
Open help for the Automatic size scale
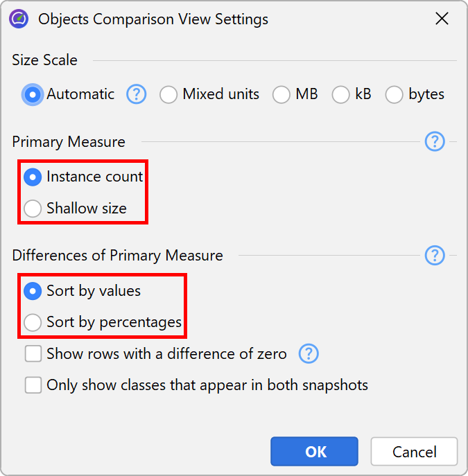[x=137, y=94]
